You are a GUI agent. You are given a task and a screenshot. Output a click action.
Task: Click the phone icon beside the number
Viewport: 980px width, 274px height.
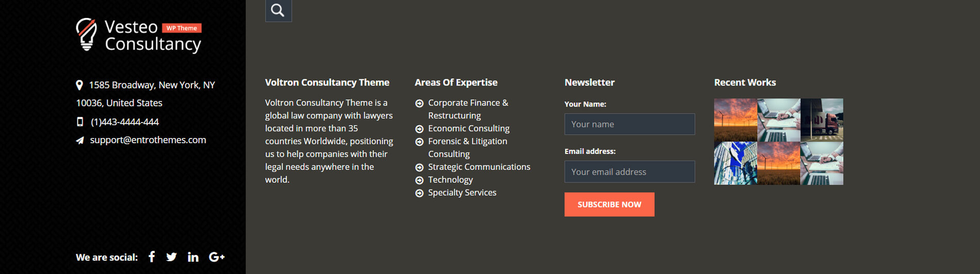pos(80,122)
